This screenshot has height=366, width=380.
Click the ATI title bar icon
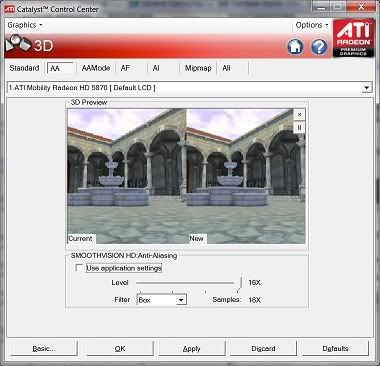click(9, 9)
